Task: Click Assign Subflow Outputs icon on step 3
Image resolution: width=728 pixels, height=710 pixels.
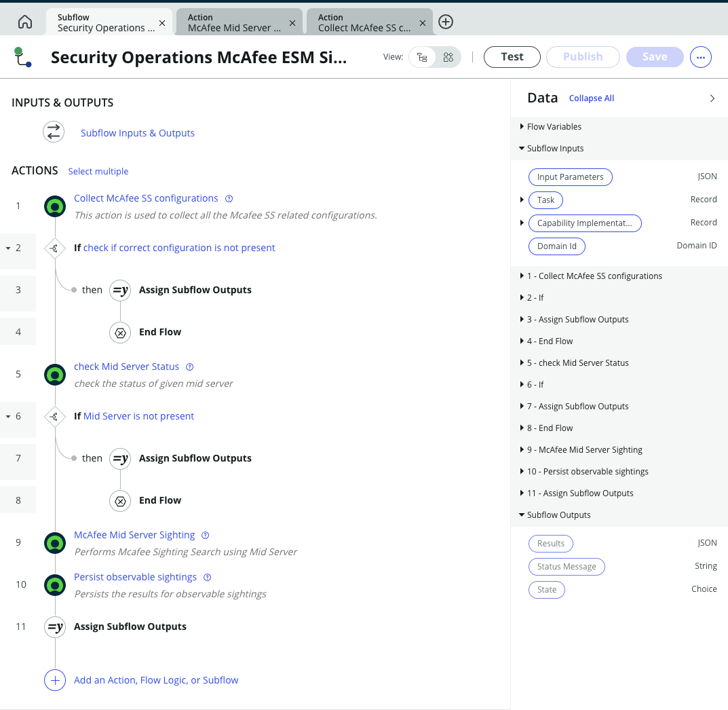Action: [120, 291]
